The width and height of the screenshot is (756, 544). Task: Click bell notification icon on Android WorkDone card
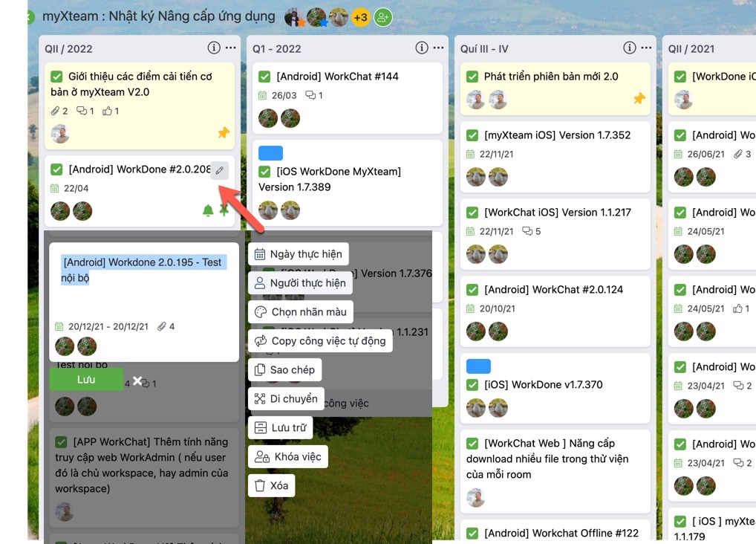pyautogui.click(x=208, y=211)
